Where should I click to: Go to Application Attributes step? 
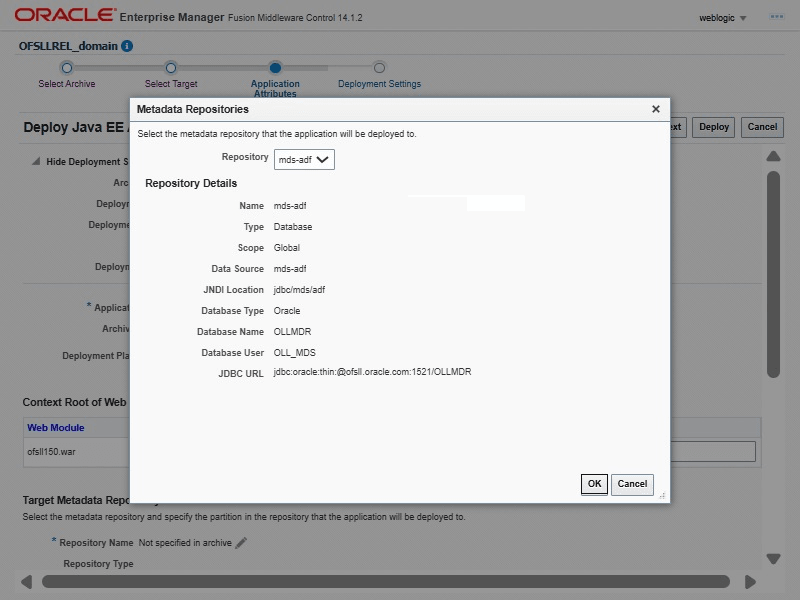275,88
